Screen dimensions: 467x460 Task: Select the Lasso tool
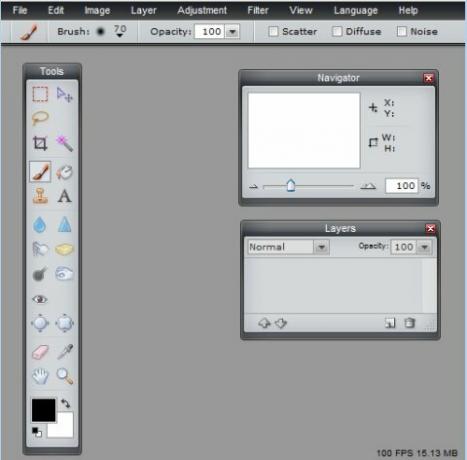(40, 118)
